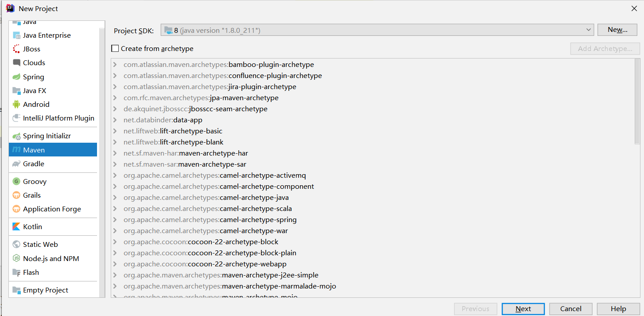
Task: Expand the camel-archetype-spring entry
Action: click(x=115, y=220)
